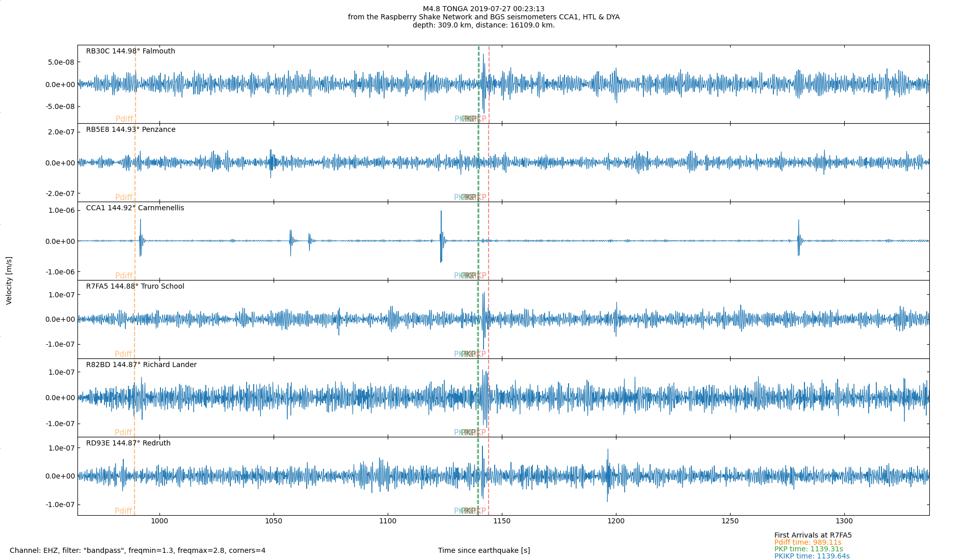The height and width of the screenshot is (560, 968).
Task: Click the "-5.0e-08" y-tick in Falmouth panel
Action: coord(60,106)
